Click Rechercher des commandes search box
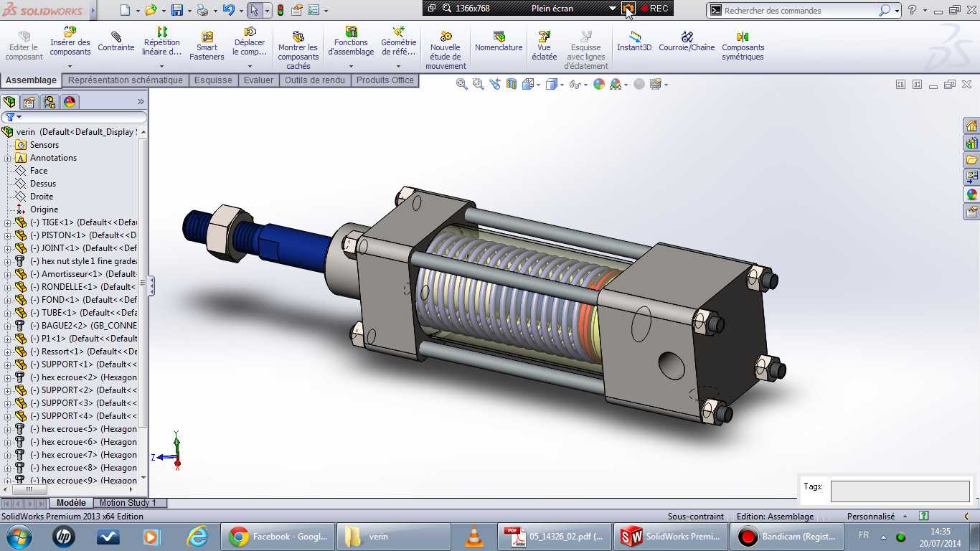 (801, 10)
